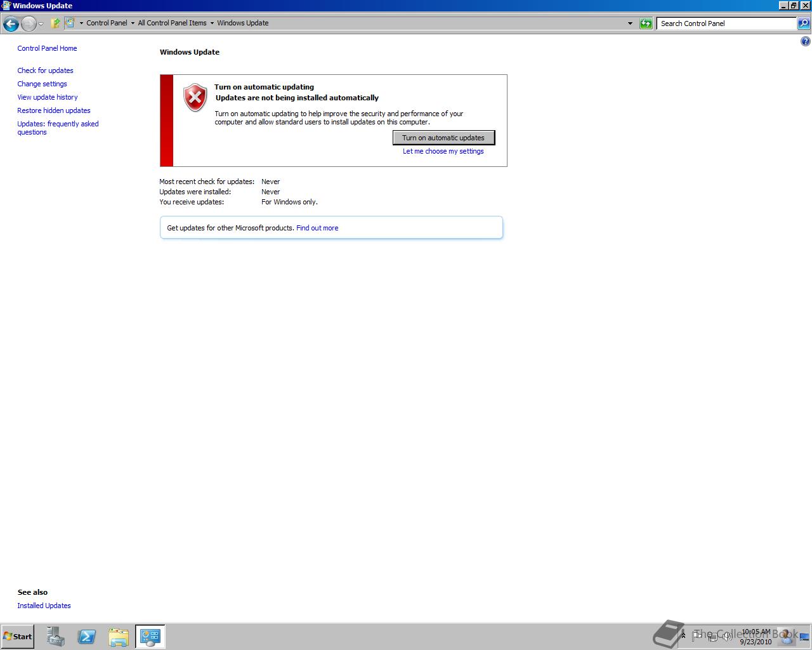Open Help via blue question mark icon
This screenshot has height=650, width=812.
tap(806, 42)
